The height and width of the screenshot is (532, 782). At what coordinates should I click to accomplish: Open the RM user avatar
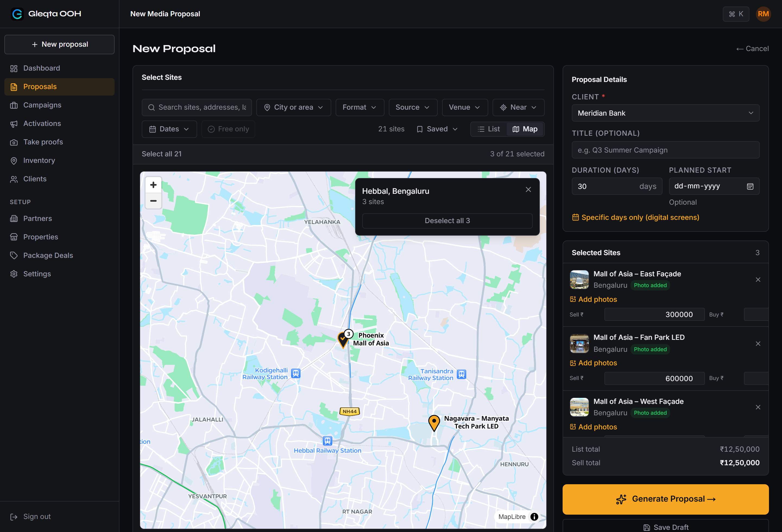[763, 14]
